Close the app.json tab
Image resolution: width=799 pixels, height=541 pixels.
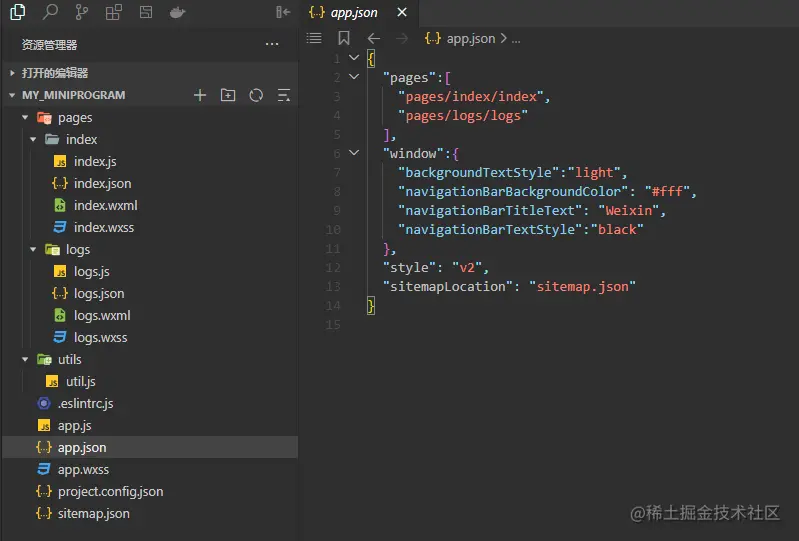(402, 12)
